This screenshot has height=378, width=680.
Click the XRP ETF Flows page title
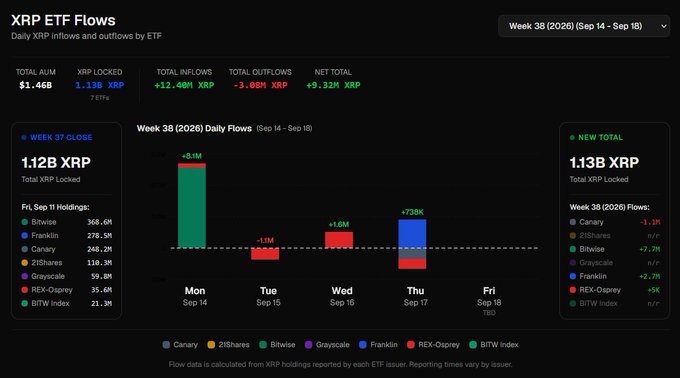63,20
